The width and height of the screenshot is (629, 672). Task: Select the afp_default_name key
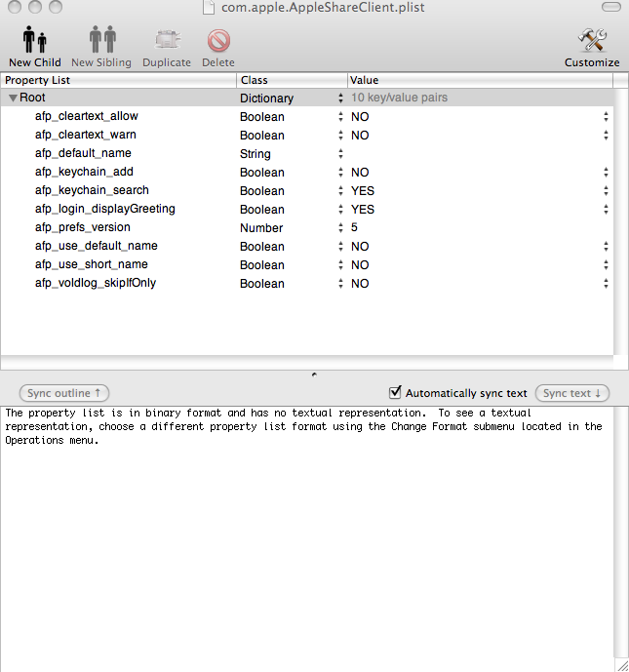pyautogui.click(x=83, y=153)
